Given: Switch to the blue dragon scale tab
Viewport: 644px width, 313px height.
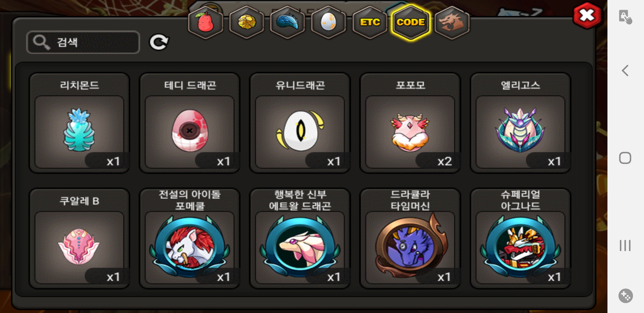Looking at the screenshot, I should click(x=287, y=22).
